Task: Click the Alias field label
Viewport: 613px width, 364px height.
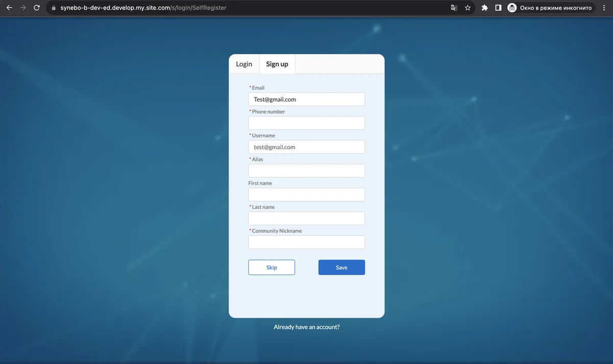Action: pos(257,159)
